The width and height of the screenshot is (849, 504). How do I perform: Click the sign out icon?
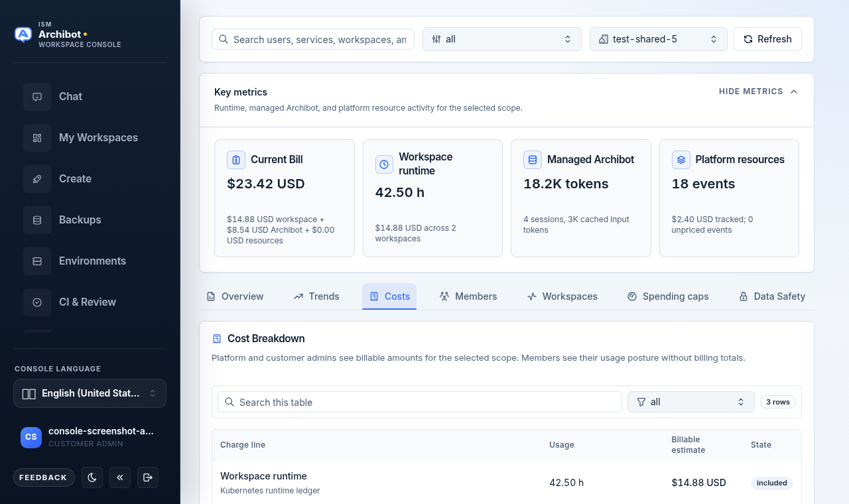[148, 477]
